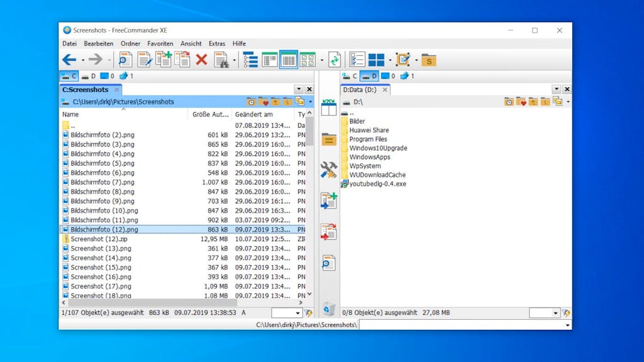This screenshot has height=362, width=644.
Task: Open left status bar filter combo box
Action: coord(287,313)
